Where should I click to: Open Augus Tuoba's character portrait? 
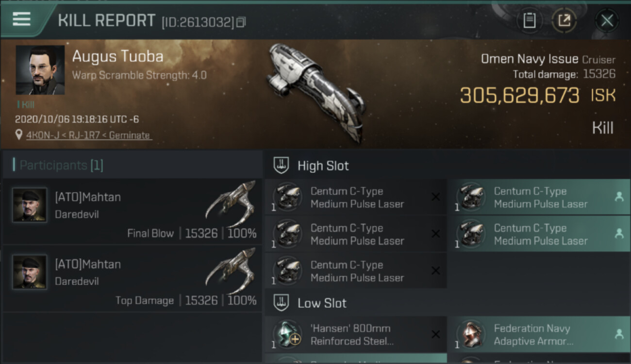[x=40, y=70]
